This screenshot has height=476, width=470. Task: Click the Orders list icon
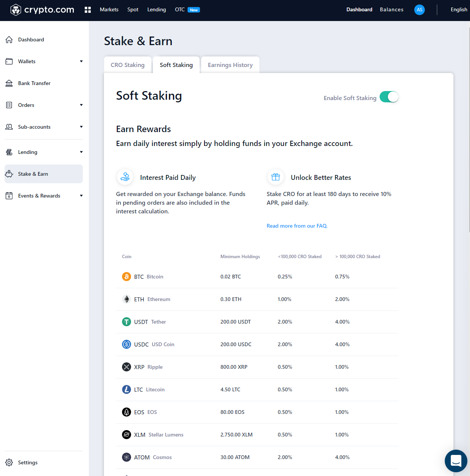coord(9,105)
